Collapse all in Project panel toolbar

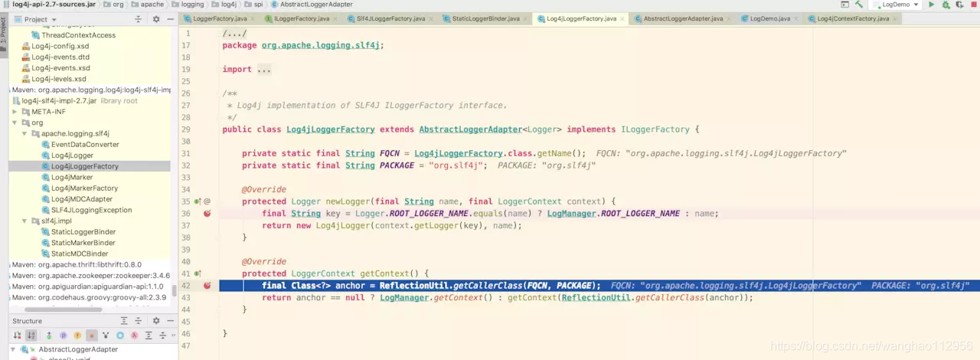pyautogui.click(x=139, y=19)
